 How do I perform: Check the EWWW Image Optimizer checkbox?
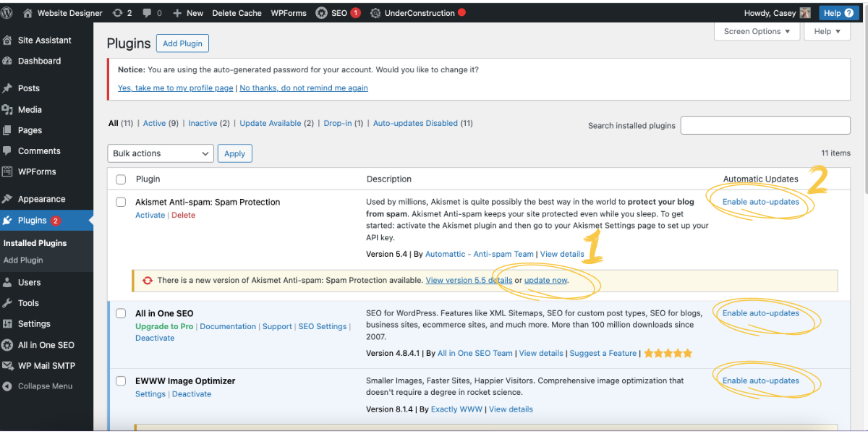click(121, 380)
